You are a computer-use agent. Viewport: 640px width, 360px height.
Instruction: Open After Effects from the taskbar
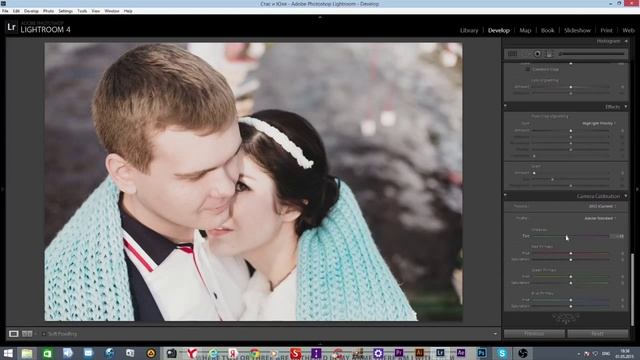(461, 353)
